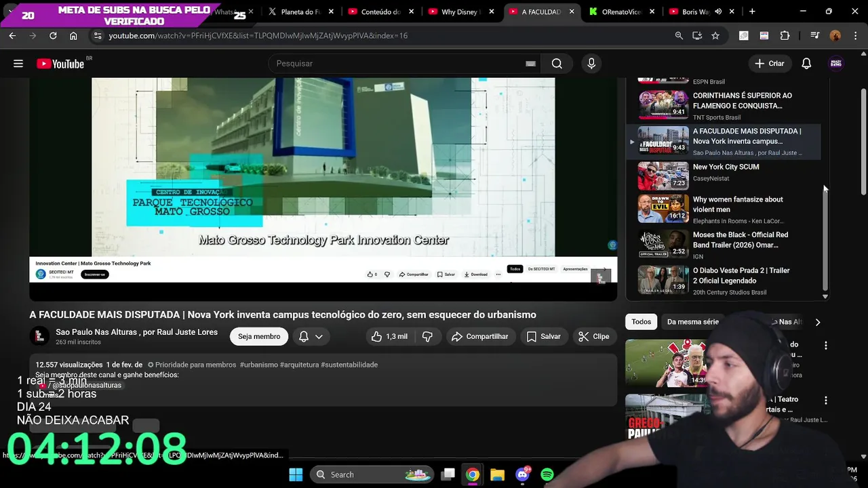Start voice search with the microphone
The width and height of the screenshot is (868, 488).
pos(591,64)
